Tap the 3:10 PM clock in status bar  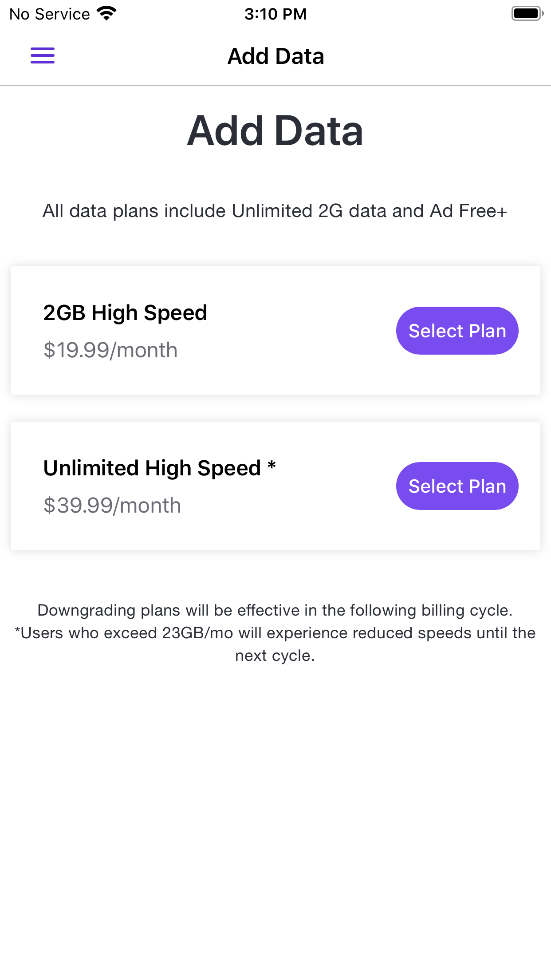coord(275,14)
